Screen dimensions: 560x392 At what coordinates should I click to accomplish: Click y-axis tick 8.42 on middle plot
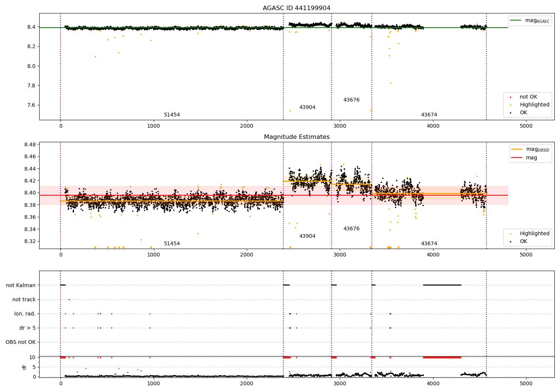pos(29,181)
